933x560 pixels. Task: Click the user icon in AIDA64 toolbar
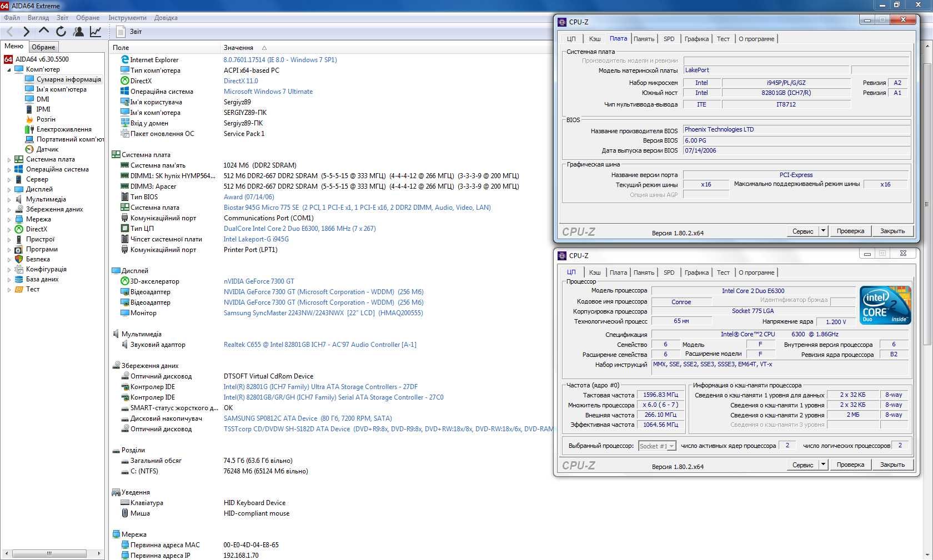point(78,32)
